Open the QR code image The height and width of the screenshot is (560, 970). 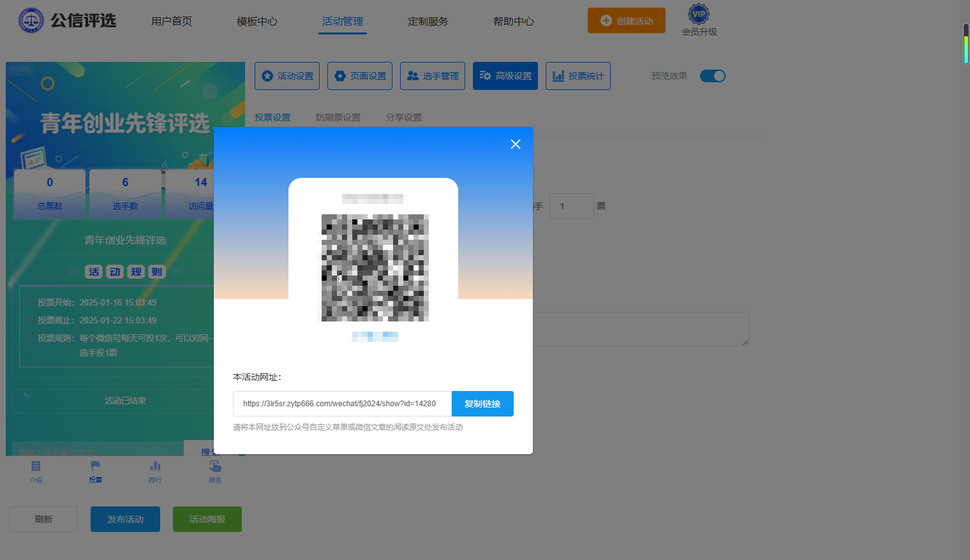coord(373,268)
